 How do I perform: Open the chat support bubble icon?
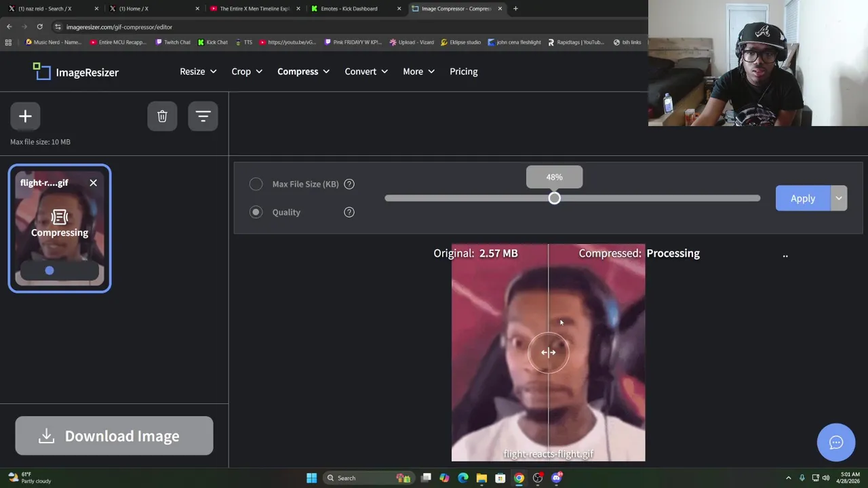pyautogui.click(x=836, y=443)
